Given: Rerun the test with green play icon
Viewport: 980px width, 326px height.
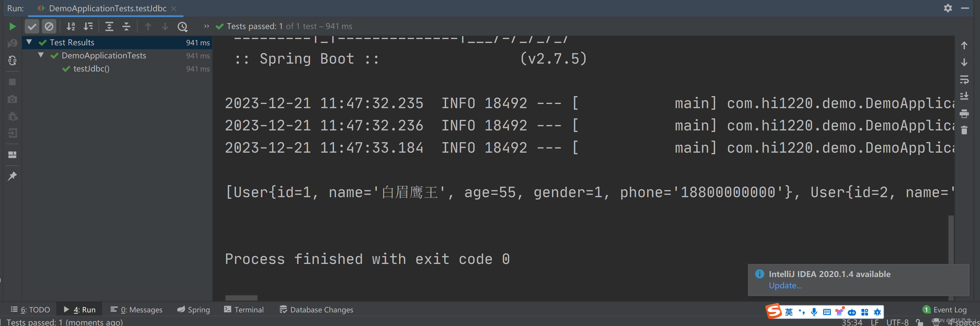Looking at the screenshot, I should 12,26.
